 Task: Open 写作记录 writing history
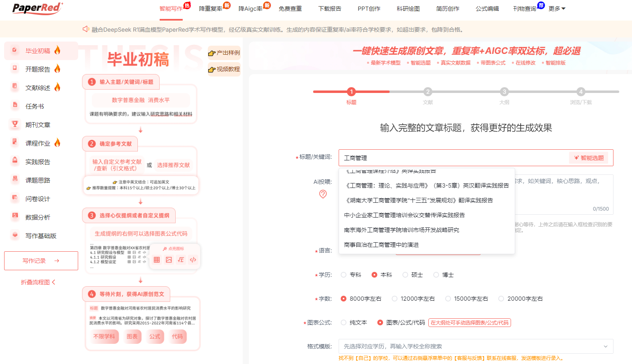(x=41, y=261)
